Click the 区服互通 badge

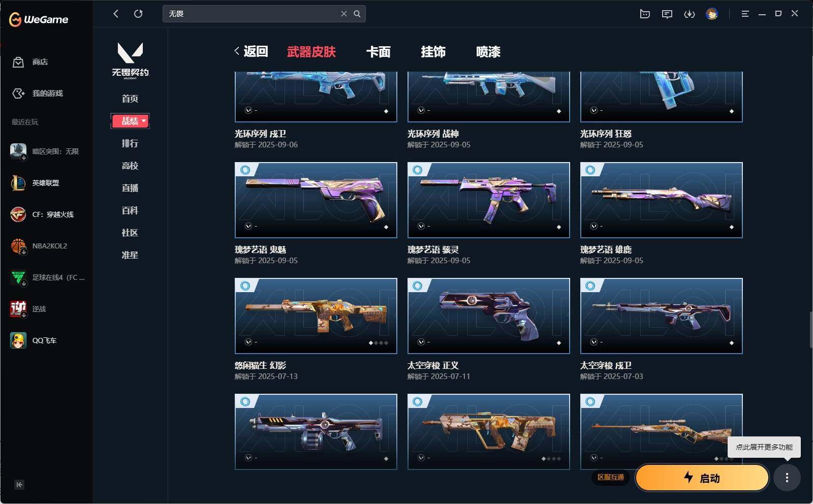[610, 477]
